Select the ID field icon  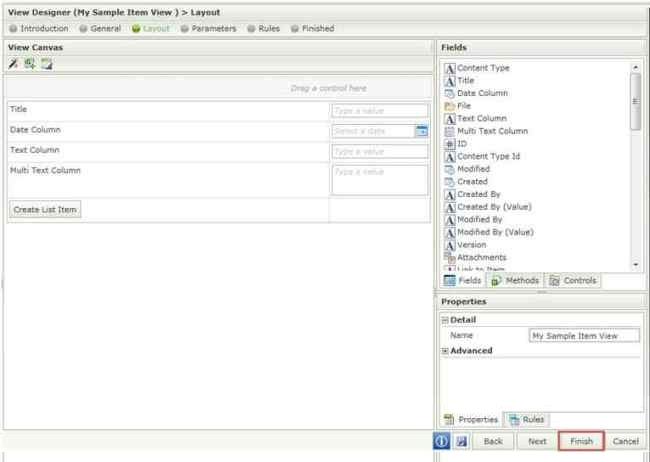click(x=449, y=144)
